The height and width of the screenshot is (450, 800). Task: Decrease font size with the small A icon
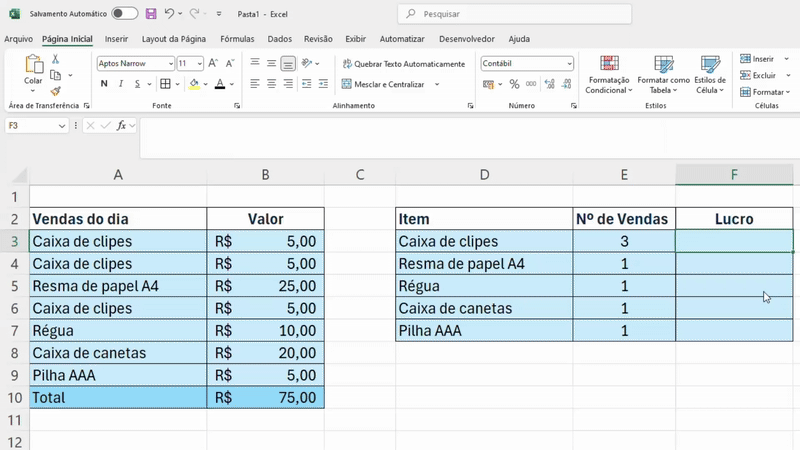230,63
